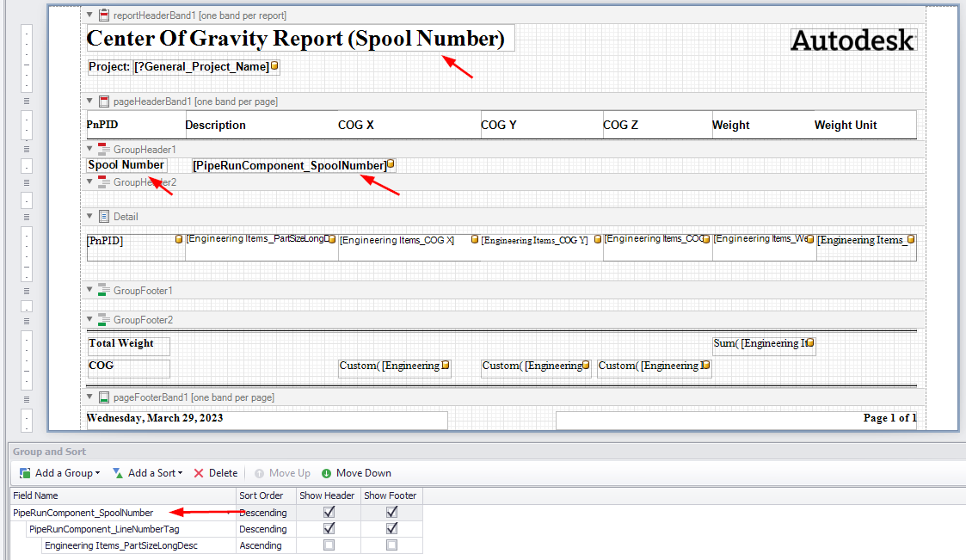Collapse the reportHeaderBand1 disclosure triangle
Image resolution: width=966 pixels, height=560 pixels.
pos(89,14)
